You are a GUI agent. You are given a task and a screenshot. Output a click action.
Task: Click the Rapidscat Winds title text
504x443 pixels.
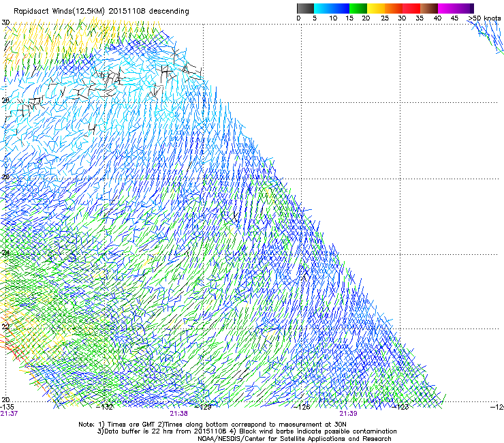click(x=101, y=12)
